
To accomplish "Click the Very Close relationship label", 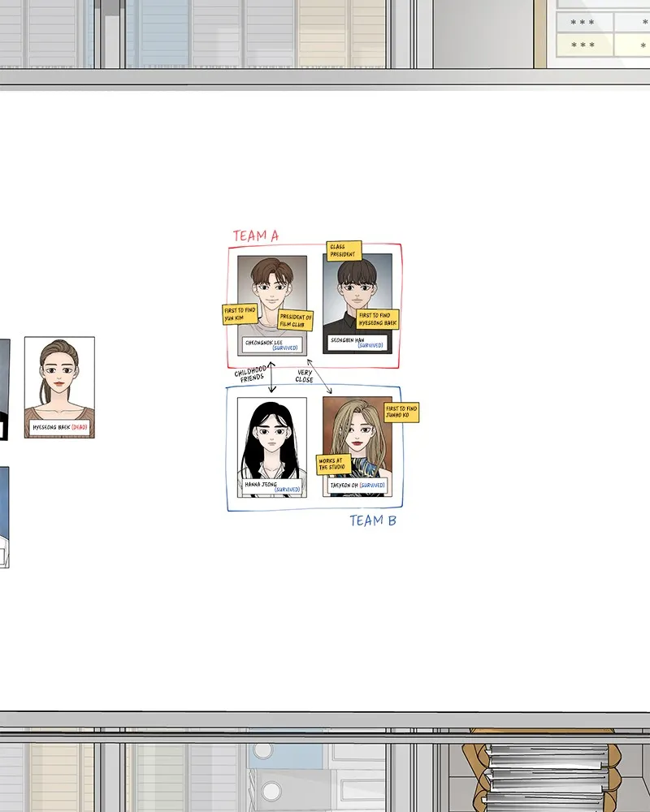I will point(304,376).
